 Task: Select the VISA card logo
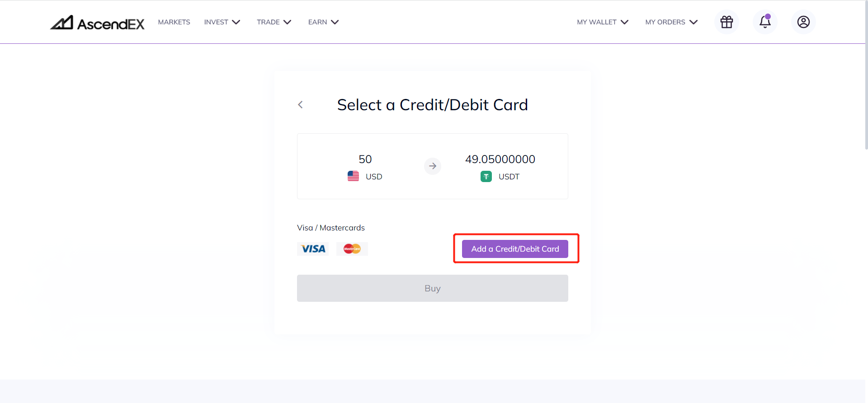[x=313, y=249]
